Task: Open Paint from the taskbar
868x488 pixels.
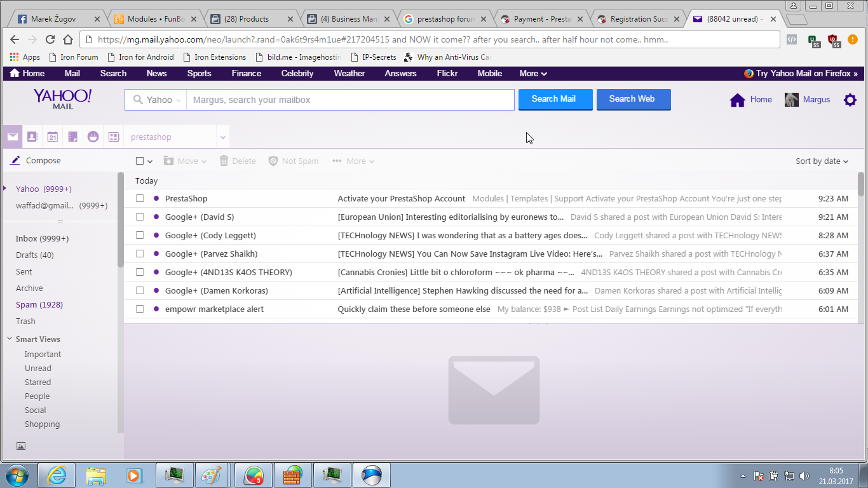Action: [x=211, y=475]
